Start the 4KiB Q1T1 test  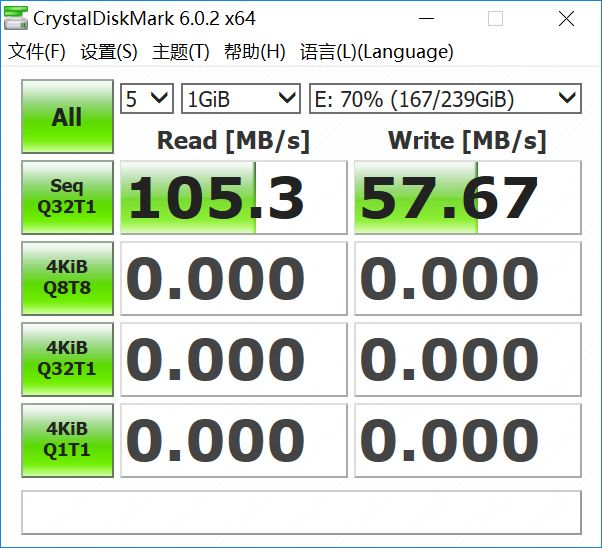pos(68,440)
